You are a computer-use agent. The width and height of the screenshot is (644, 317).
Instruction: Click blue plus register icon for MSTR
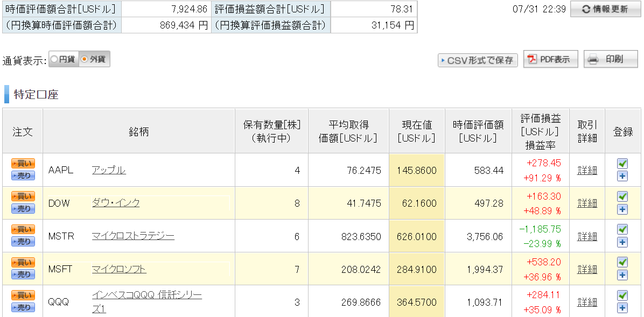pyautogui.click(x=622, y=242)
